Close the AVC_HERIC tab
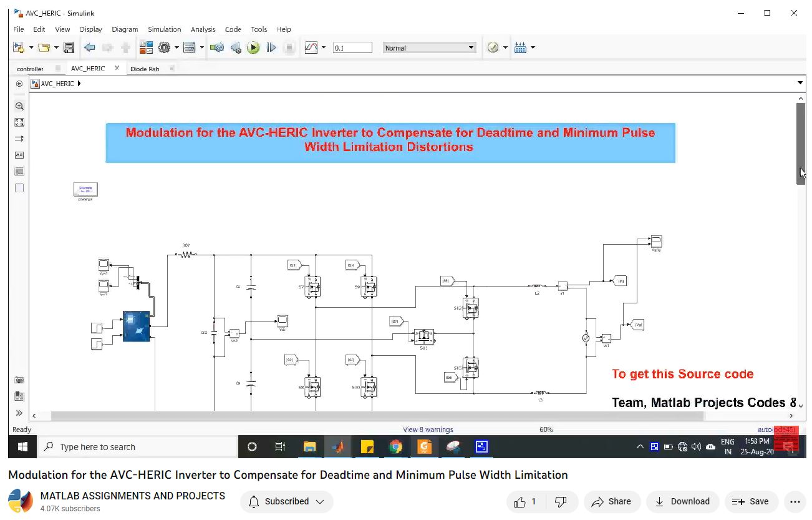This screenshot has height=520, width=812. click(x=117, y=68)
